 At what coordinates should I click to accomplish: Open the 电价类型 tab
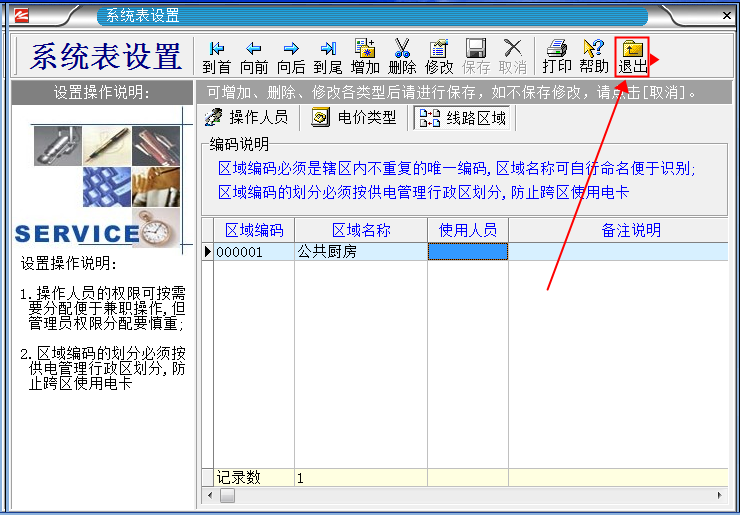[354, 118]
